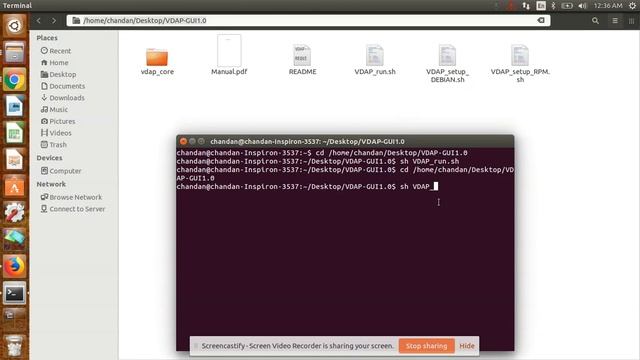Launch Google Chrome from the launcher
This screenshot has width=640, height=360.
coord(14,80)
